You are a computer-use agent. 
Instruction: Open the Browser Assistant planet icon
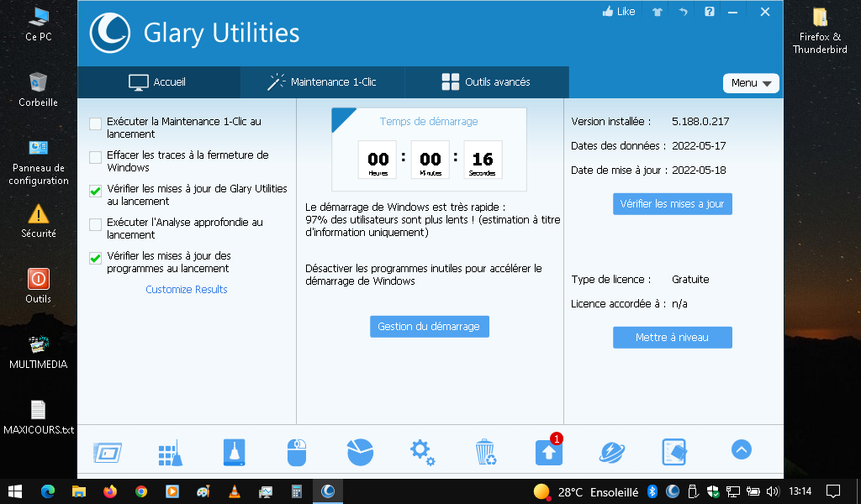(x=612, y=453)
